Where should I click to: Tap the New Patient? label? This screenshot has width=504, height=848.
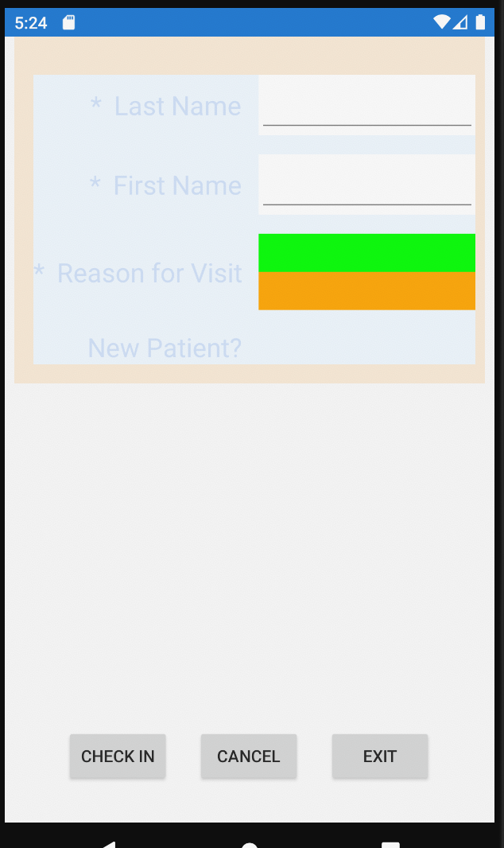coord(164,348)
